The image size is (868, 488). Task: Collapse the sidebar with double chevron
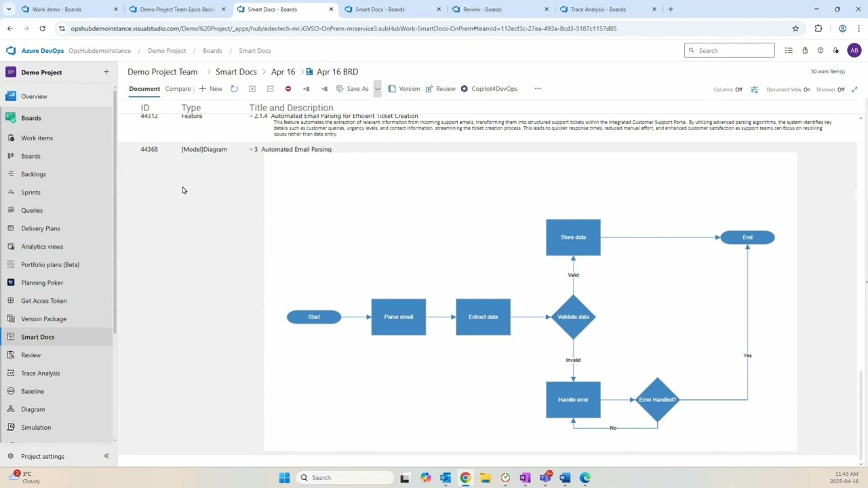click(106, 456)
